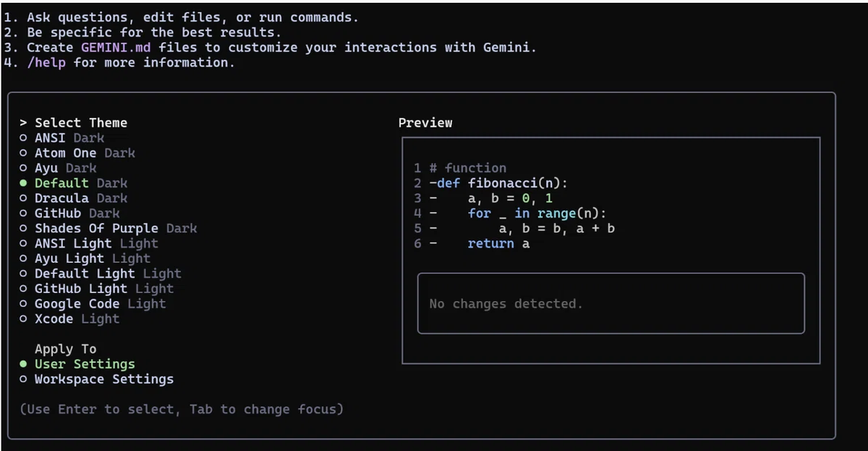Switch to the Dracula Dark theme

[74, 198]
